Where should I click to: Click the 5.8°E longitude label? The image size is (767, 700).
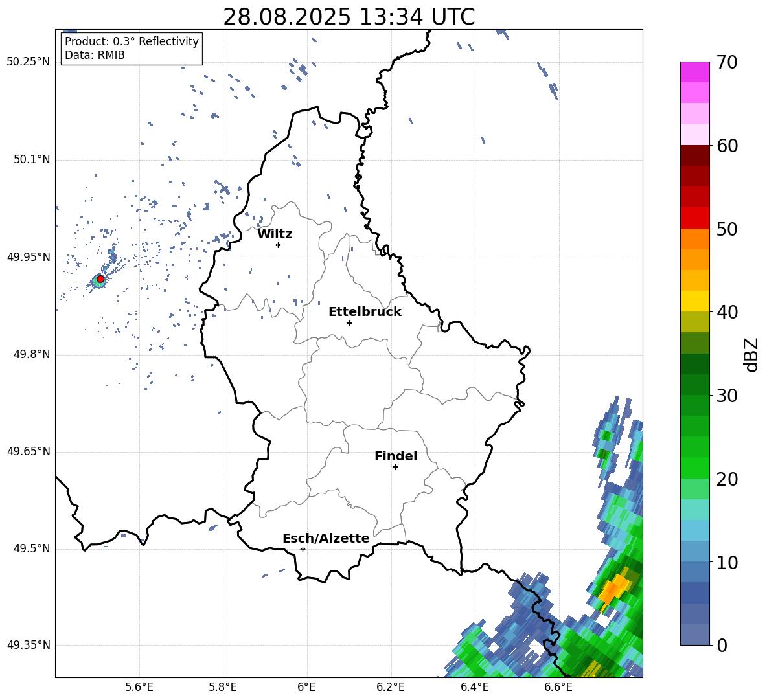point(223,688)
